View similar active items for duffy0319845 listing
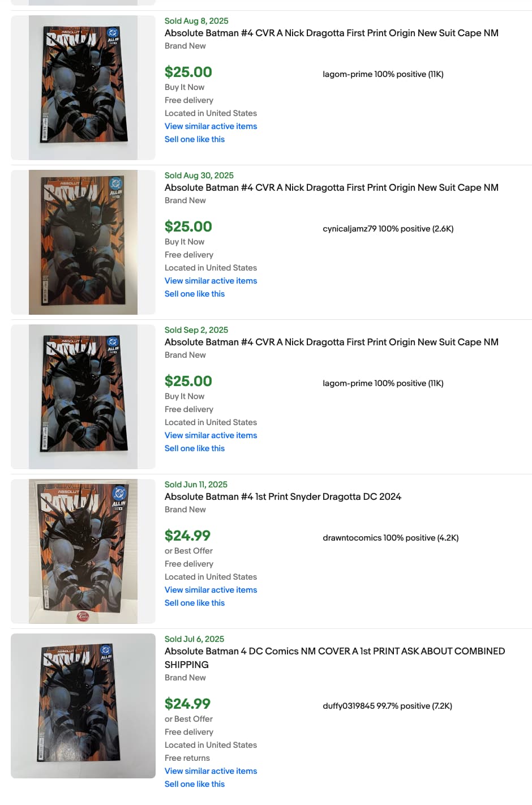The image size is (532, 805). [211, 771]
